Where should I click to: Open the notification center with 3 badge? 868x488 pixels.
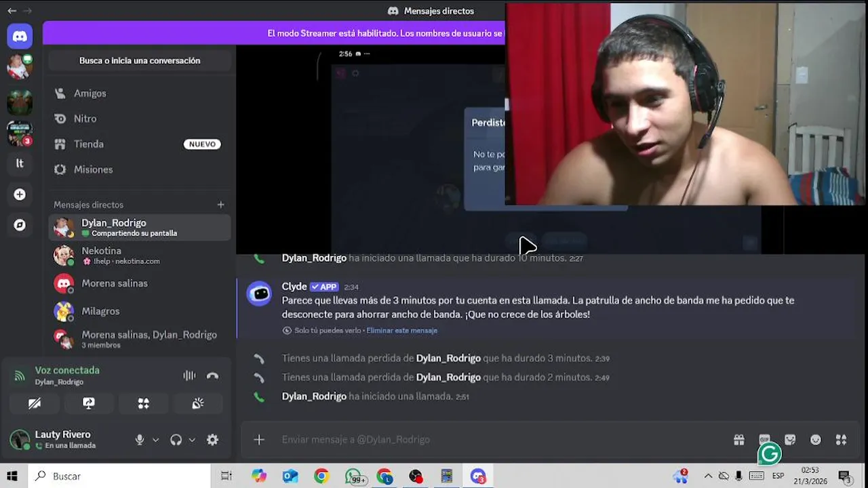[x=845, y=476]
